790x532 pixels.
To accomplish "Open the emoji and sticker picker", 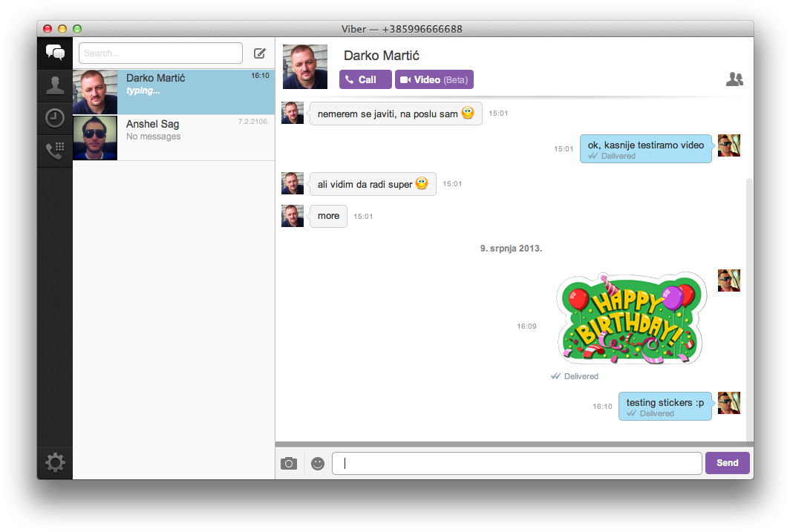I will click(x=317, y=462).
